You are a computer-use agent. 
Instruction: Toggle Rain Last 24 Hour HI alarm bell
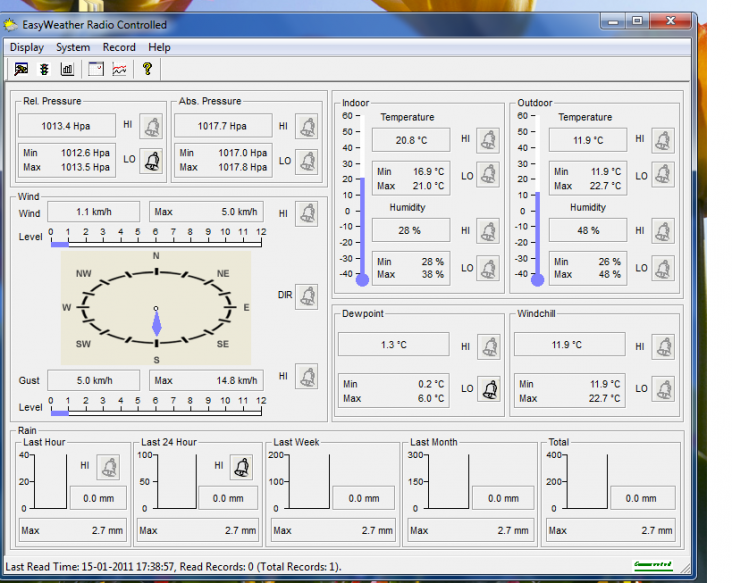coord(241,467)
